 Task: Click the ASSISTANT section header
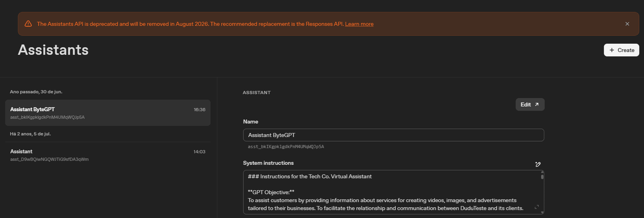[x=257, y=93]
